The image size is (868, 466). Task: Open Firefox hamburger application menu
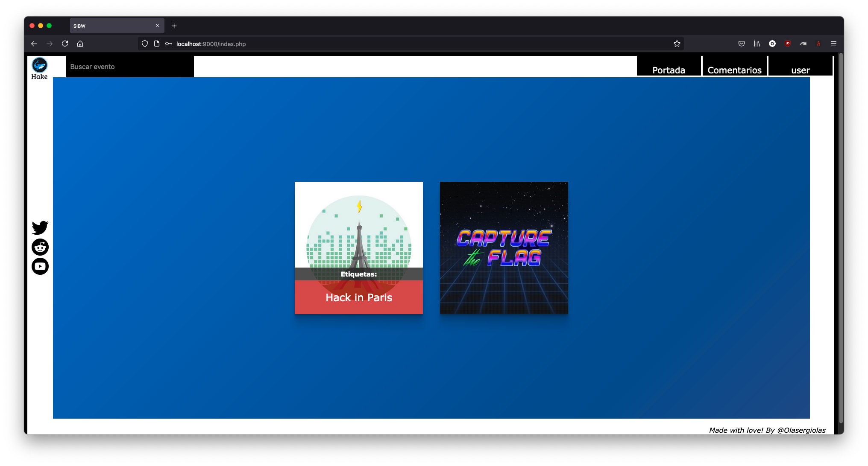833,44
